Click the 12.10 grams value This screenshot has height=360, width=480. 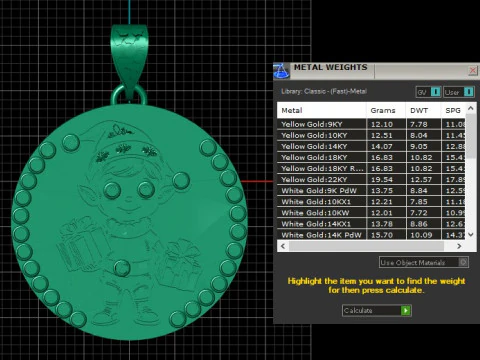point(382,124)
